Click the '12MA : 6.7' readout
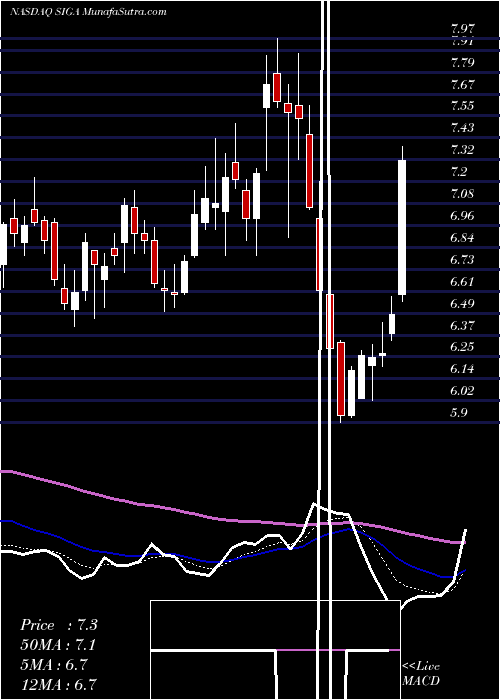Viewport: 500px width, 700px height. [x=58, y=684]
